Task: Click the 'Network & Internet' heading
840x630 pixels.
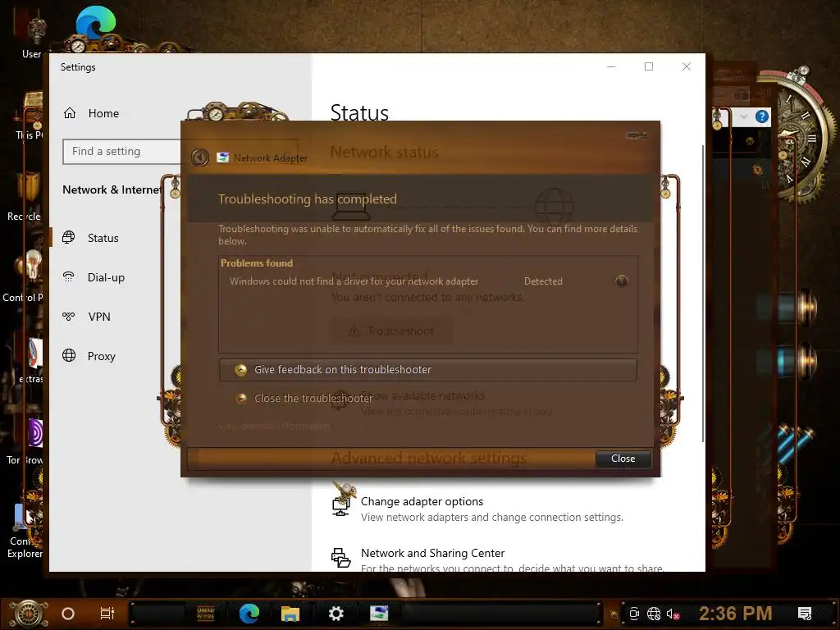Action: 112,189
